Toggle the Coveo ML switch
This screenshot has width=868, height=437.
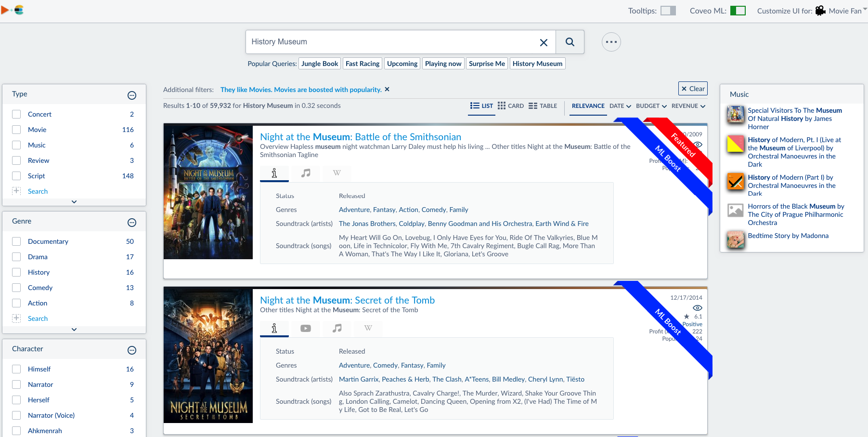click(x=738, y=11)
